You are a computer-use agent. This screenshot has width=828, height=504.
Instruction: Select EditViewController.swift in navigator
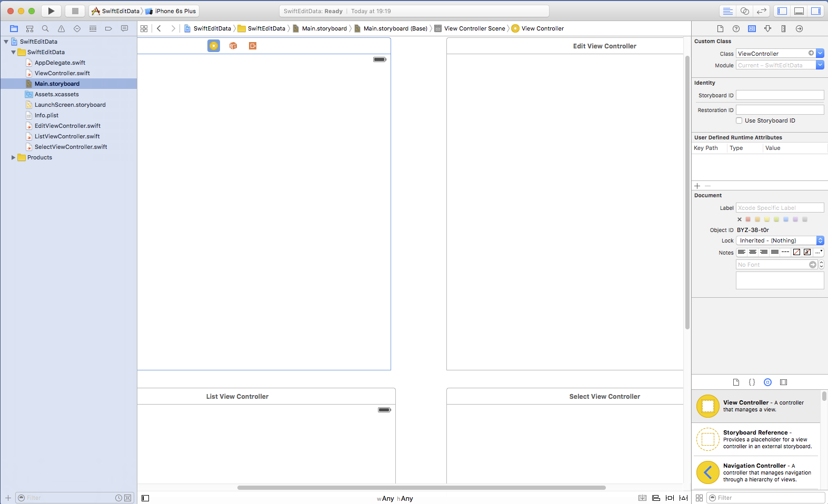click(67, 126)
